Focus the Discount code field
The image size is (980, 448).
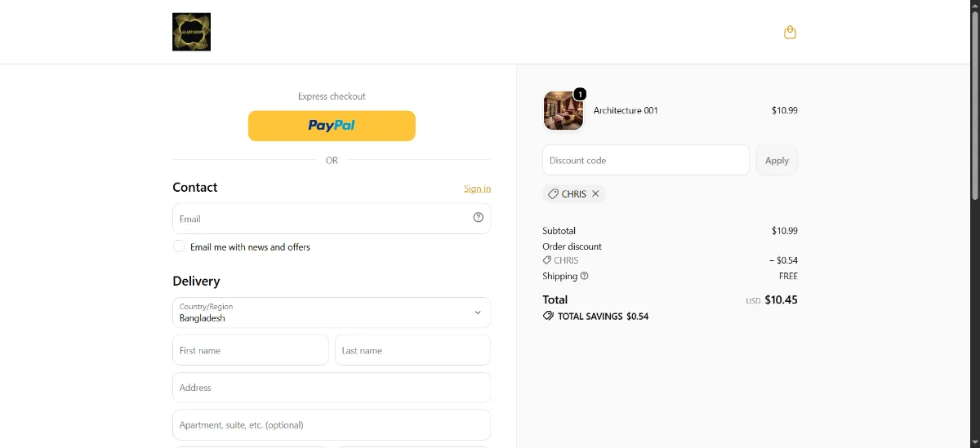646,160
